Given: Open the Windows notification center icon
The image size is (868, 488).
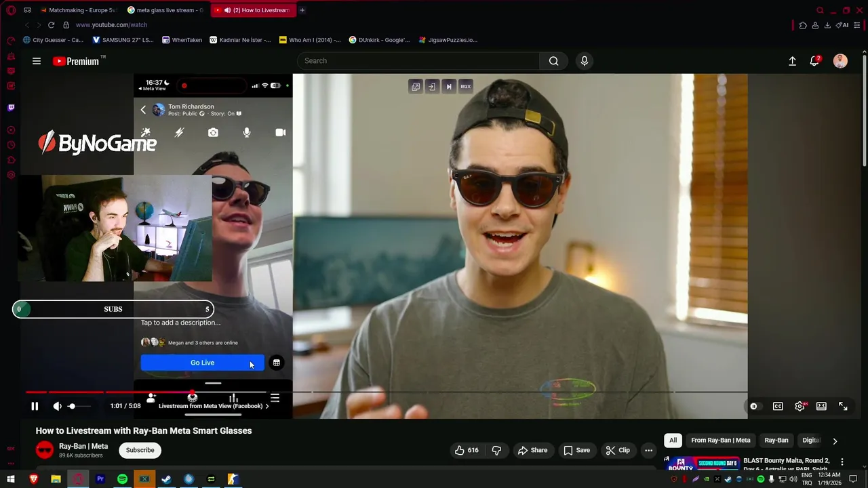Looking at the screenshot, I should pos(853,479).
